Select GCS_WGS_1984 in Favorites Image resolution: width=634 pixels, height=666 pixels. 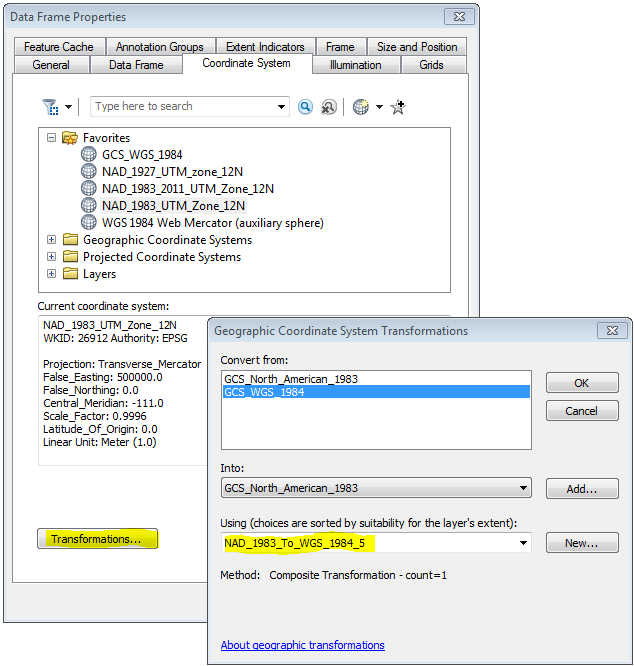(142, 155)
